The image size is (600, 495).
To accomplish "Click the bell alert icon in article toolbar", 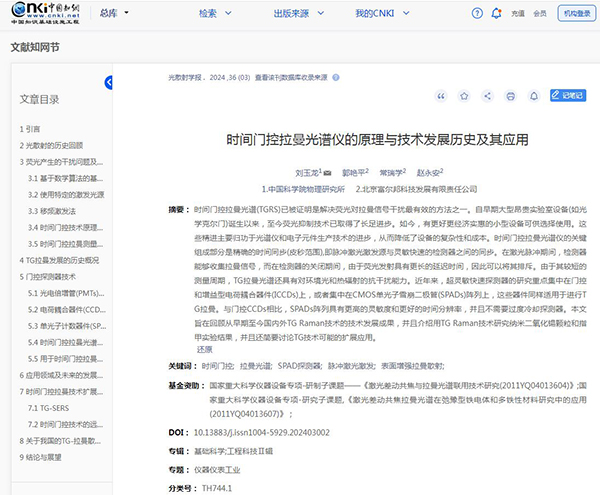I will coord(532,96).
